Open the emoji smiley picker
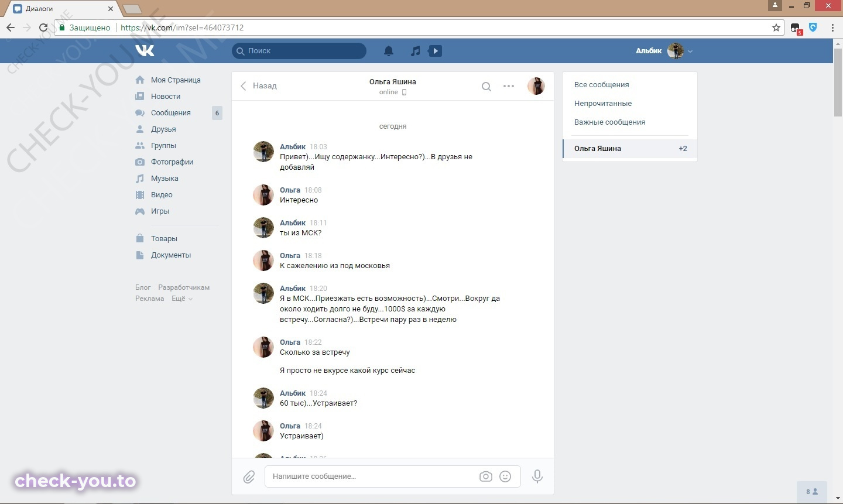 point(505,476)
